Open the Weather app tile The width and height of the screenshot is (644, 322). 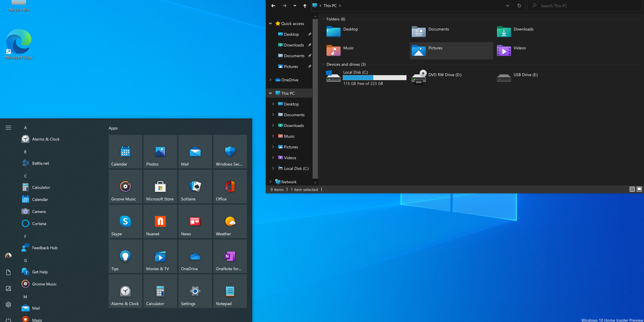[x=230, y=221]
